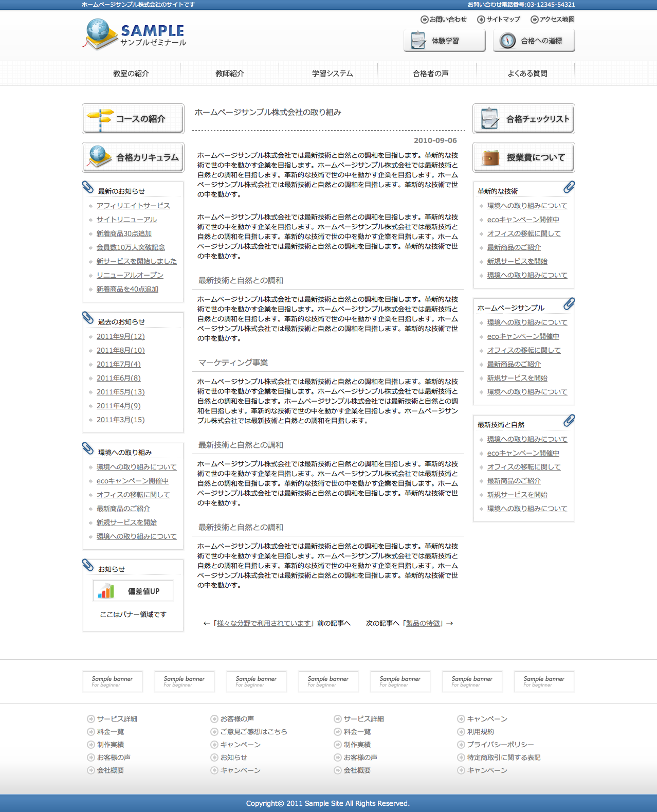Click article title ホームページサンプル株式会社の取り組み

pyautogui.click(x=268, y=112)
